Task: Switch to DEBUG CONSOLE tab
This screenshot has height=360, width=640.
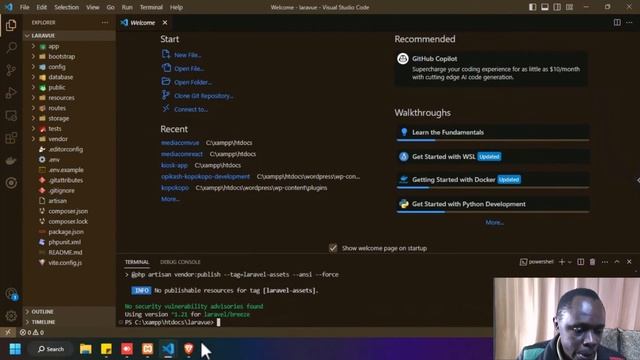Action: click(x=180, y=262)
